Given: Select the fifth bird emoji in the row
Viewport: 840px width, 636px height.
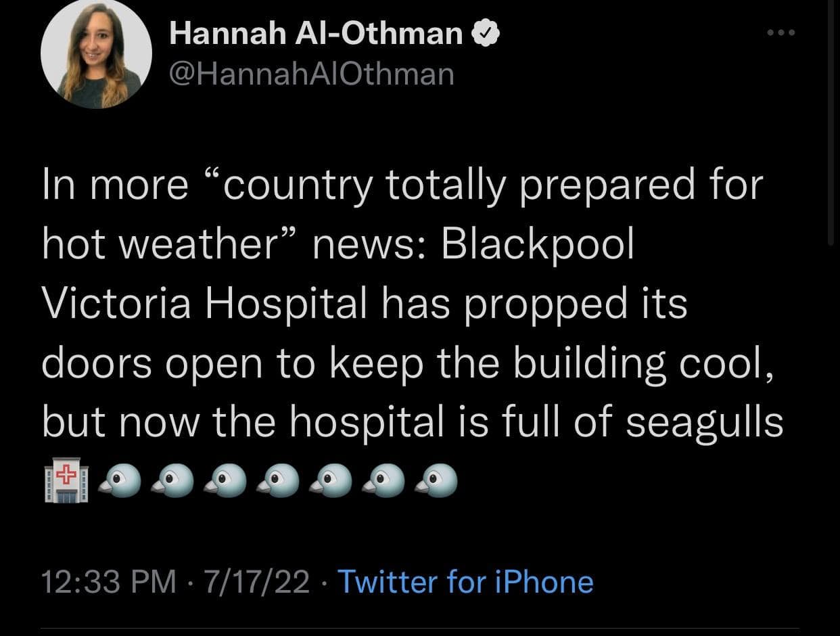Looking at the screenshot, I should click(x=331, y=481).
